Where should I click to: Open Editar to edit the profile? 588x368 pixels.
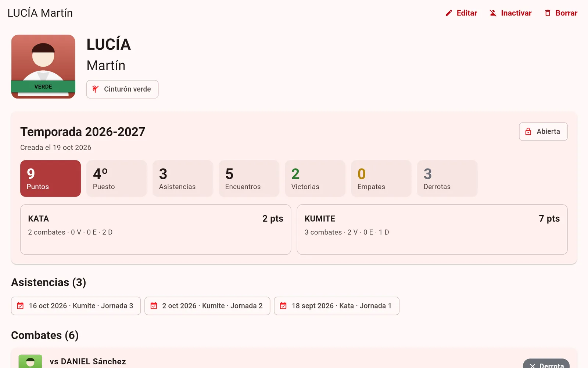pyautogui.click(x=461, y=13)
